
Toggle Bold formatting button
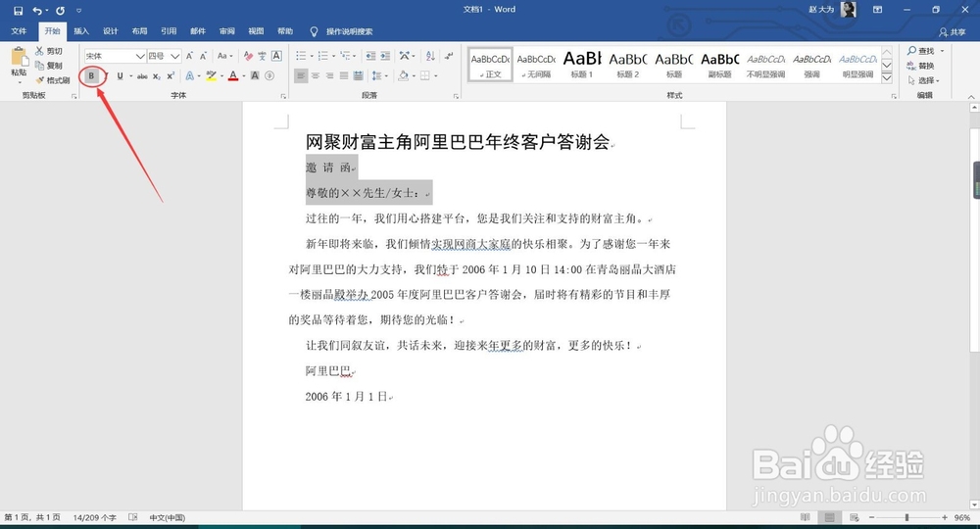91,76
